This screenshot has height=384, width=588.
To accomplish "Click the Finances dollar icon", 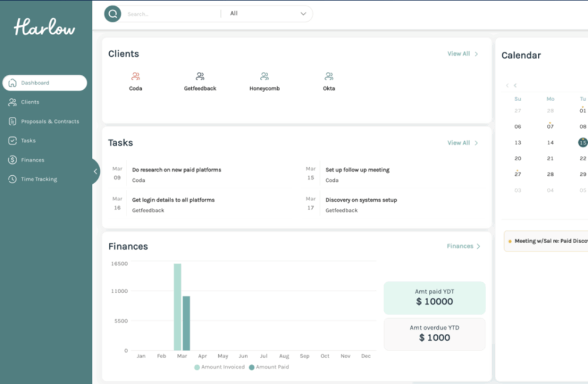I will click(13, 160).
